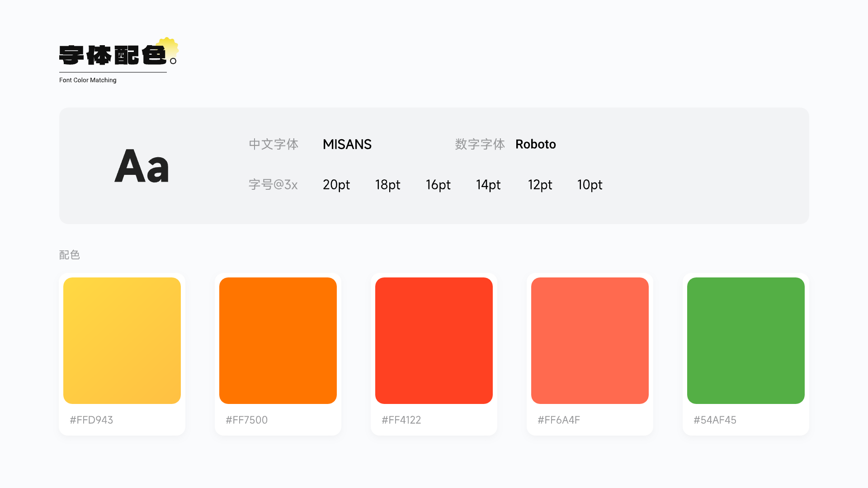Click the MISANS font name
Image resolution: width=868 pixels, height=488 pixels.
[x=347, y=144]
